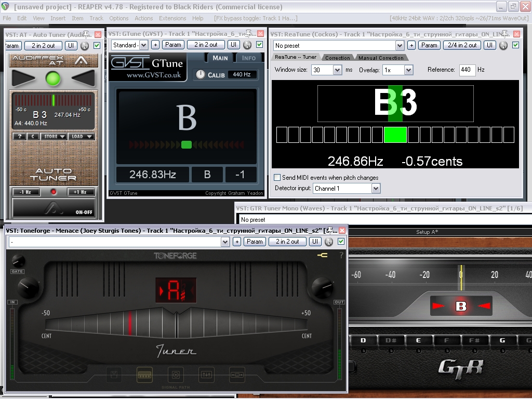Switch to ReaTune Correction tab

(338, 58)
